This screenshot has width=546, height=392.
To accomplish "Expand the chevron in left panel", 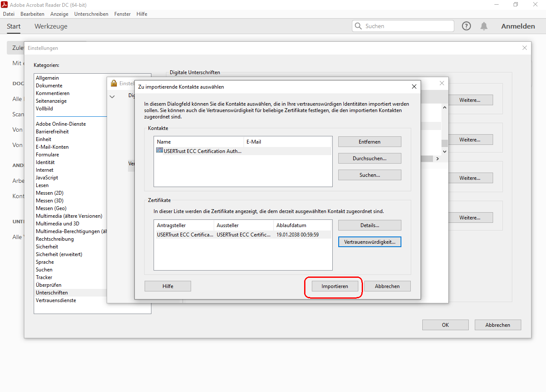I will point(112,97).
